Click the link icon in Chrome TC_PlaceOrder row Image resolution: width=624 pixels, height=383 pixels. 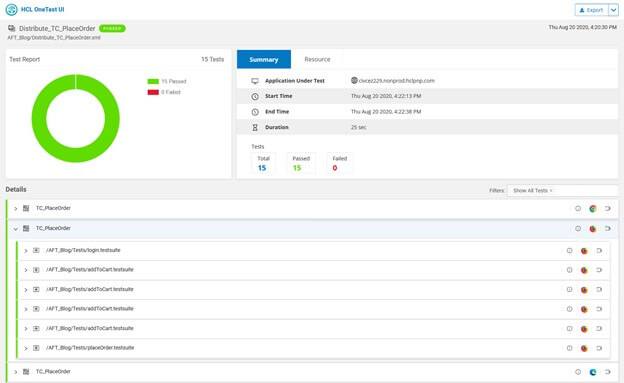click(607, 208)
